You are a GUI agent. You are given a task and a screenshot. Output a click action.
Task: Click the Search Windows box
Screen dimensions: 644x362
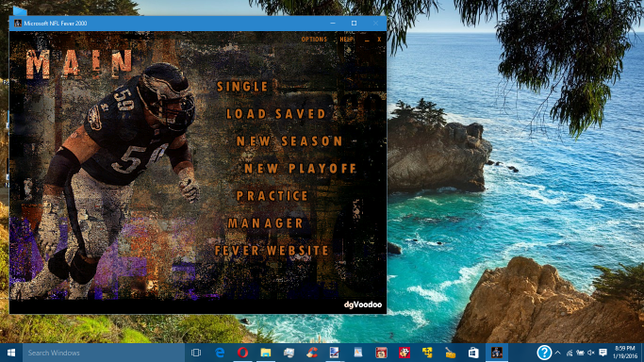click(104, 353)
